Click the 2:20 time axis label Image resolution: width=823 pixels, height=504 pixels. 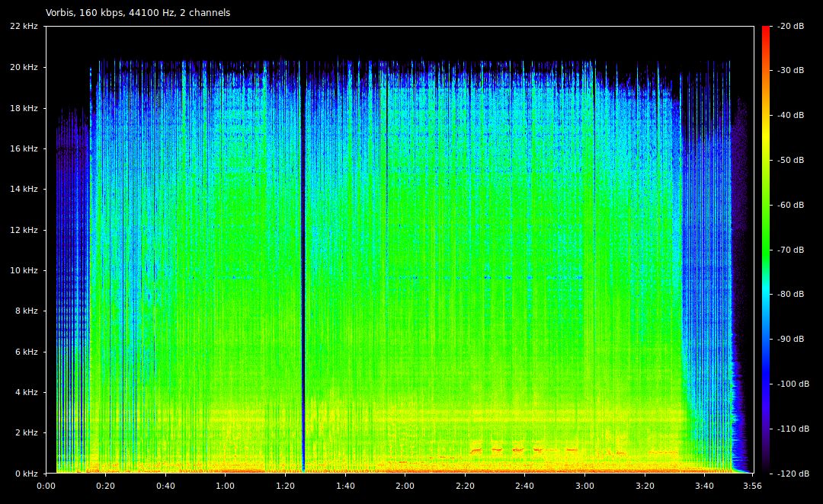(x=465, y=486)
